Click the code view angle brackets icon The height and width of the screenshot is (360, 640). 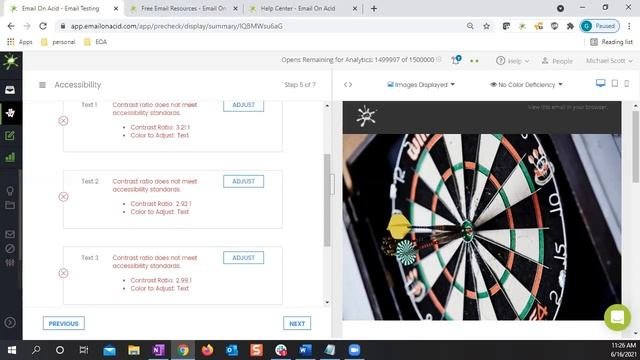click(348, 84)
